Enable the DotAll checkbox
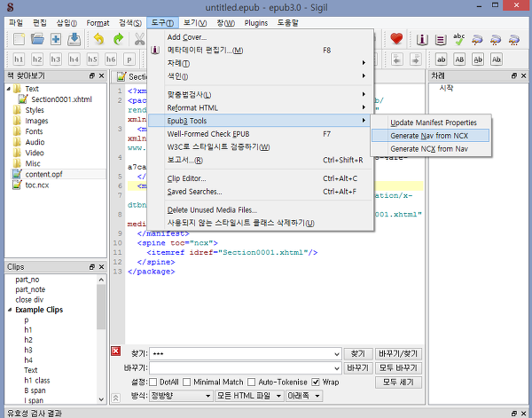532x418 pixels. click(x=153, y=382)
